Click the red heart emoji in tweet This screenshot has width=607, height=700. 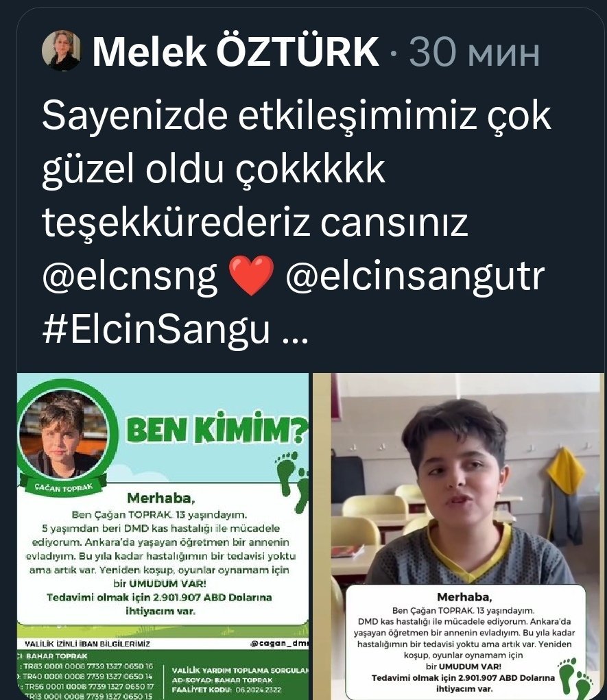click(x=252, y=276)
